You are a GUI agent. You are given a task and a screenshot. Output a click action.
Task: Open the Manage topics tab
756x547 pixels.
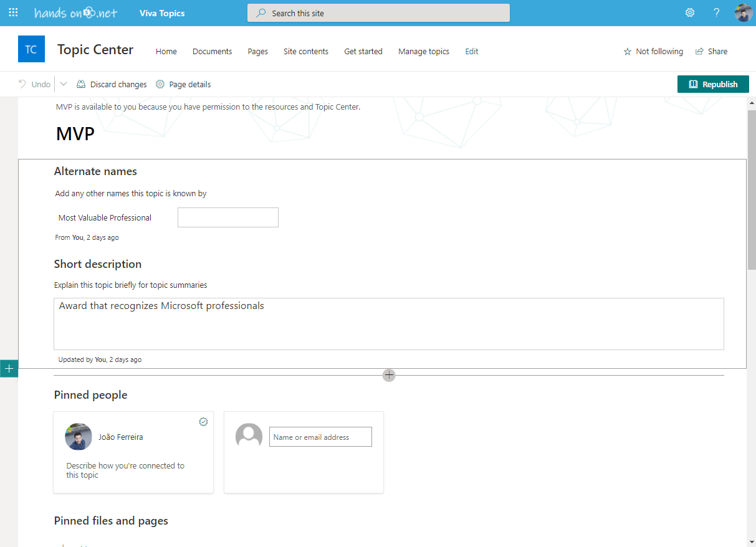pos(423,52)
